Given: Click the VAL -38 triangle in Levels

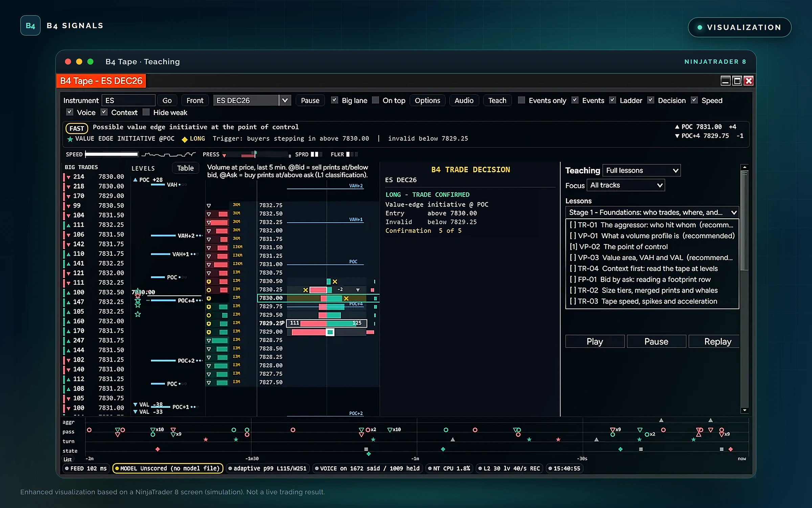Looking at the screenshot, I should click(135, 405).
